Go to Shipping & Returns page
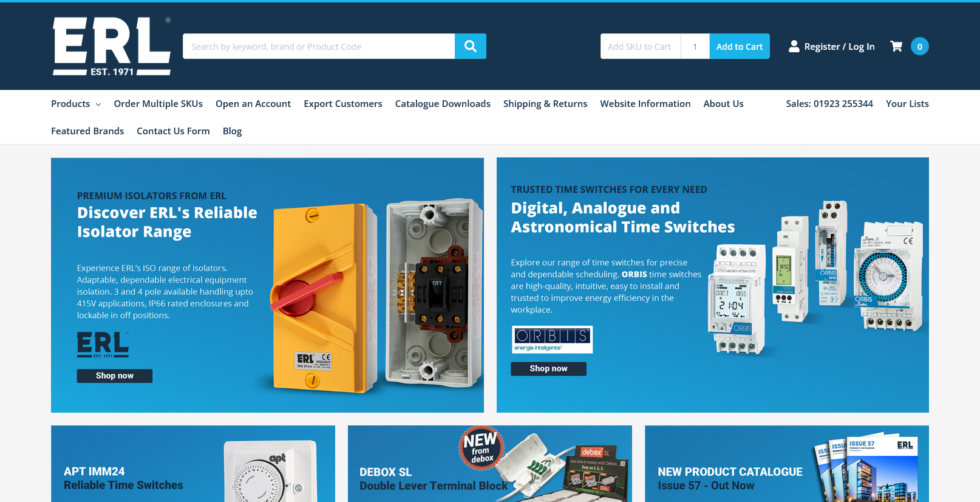 (545, 104)
